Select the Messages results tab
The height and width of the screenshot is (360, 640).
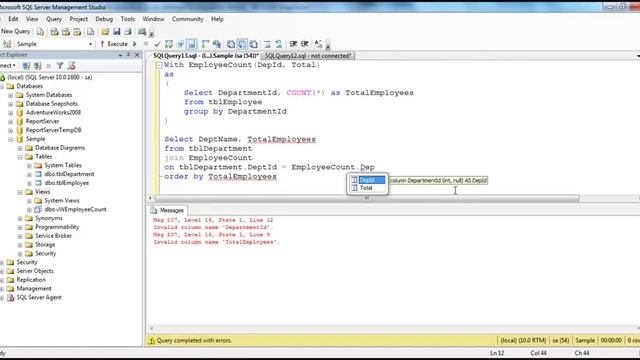pos(167,210)
